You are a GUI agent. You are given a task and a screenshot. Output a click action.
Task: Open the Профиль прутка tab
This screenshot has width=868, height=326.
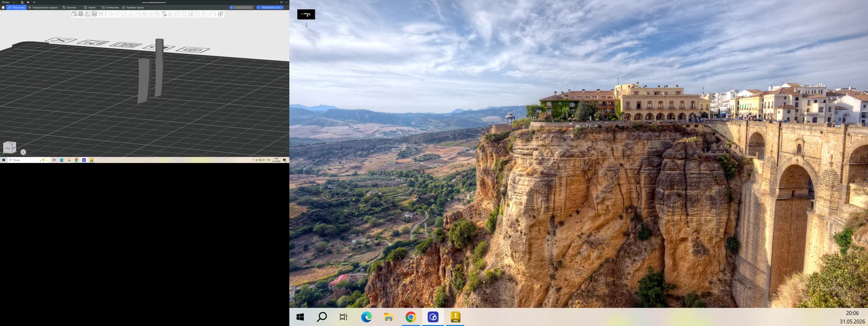pos(133,8)
